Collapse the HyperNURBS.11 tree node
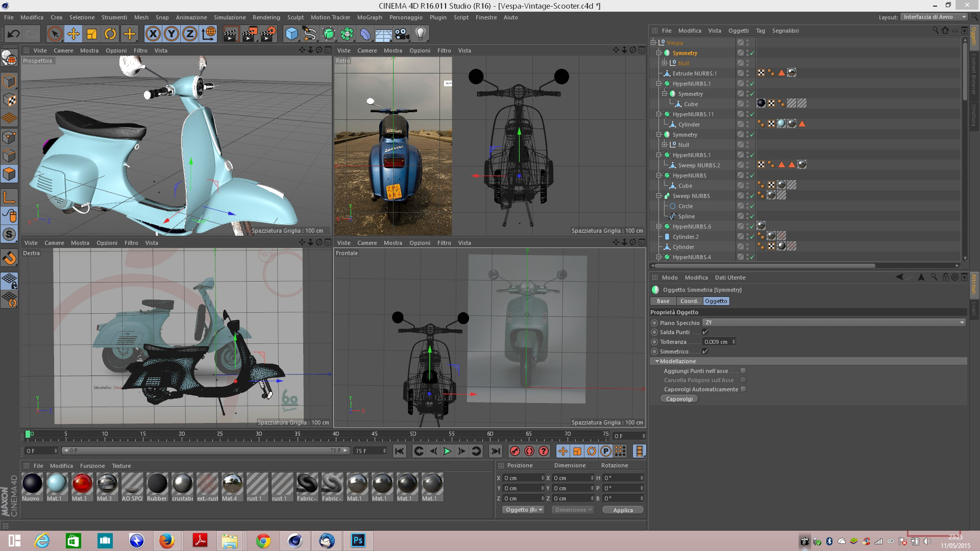 click(x=659, y=114)
